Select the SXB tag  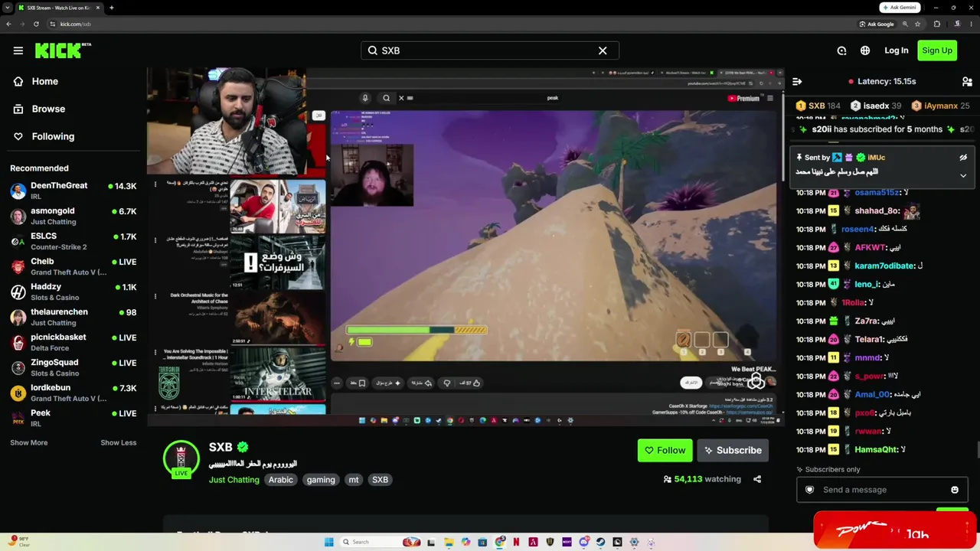pos(381,480)
